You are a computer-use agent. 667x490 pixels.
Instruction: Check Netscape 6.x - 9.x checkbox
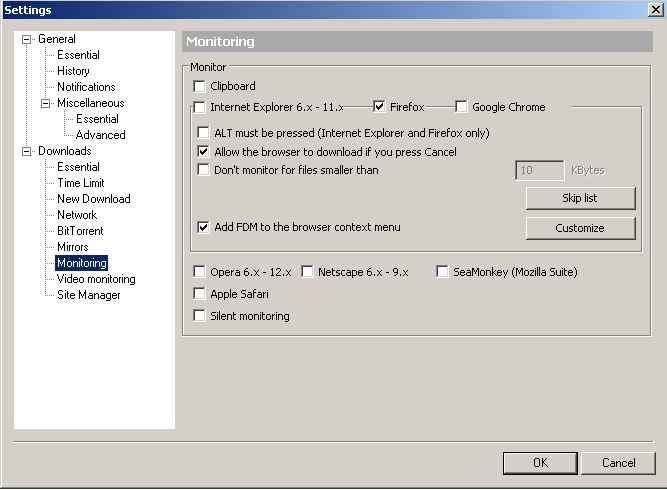pyautogui.click(x=307, y=272)
